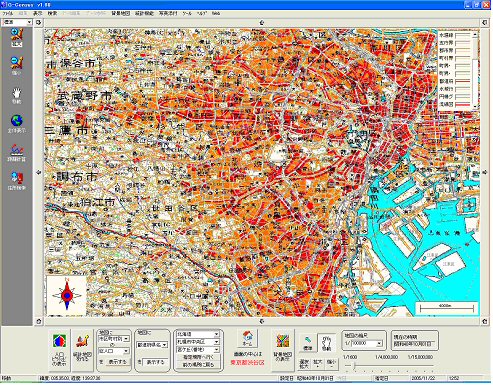Click the pan-right arrow beside the map
Screen dimensions: 493x385
(x=484, y=172)
